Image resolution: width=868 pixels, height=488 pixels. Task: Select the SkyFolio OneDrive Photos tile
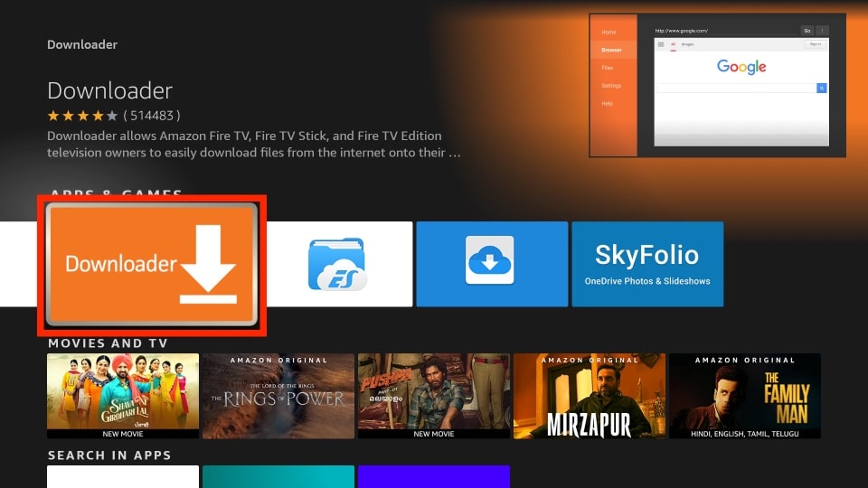click(647, 264)
